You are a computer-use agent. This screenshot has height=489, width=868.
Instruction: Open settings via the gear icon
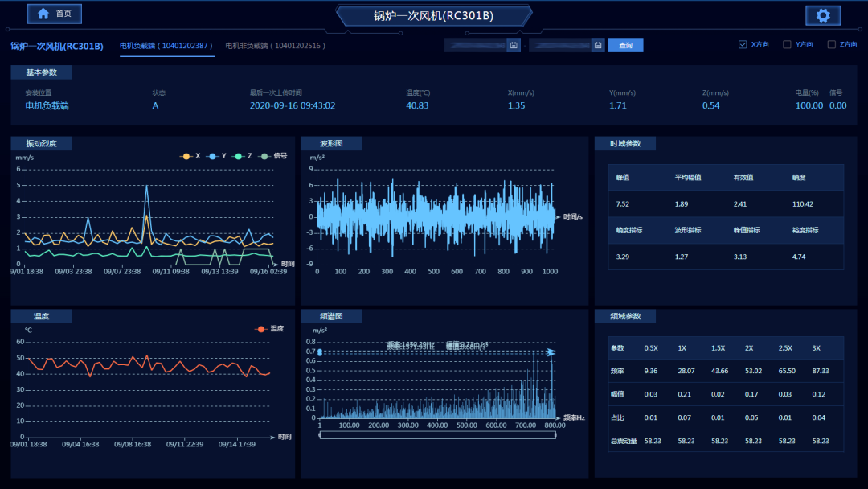coord(823,15)
